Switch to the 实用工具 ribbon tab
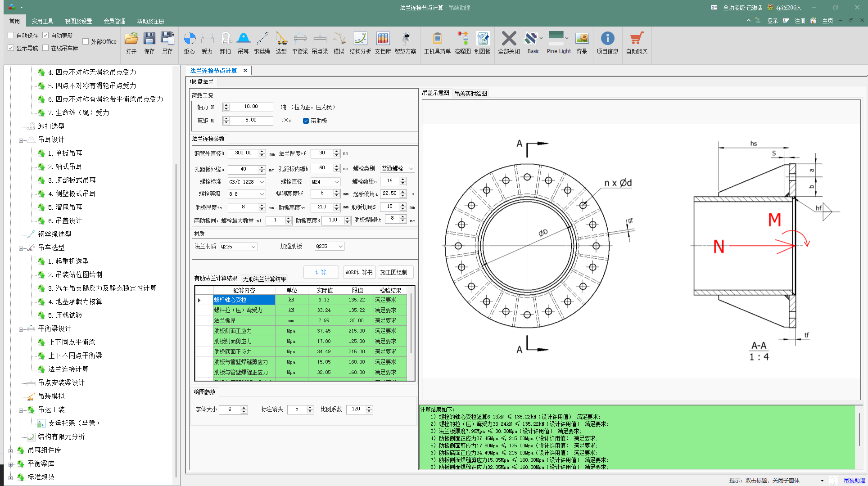 coord(42,21)
